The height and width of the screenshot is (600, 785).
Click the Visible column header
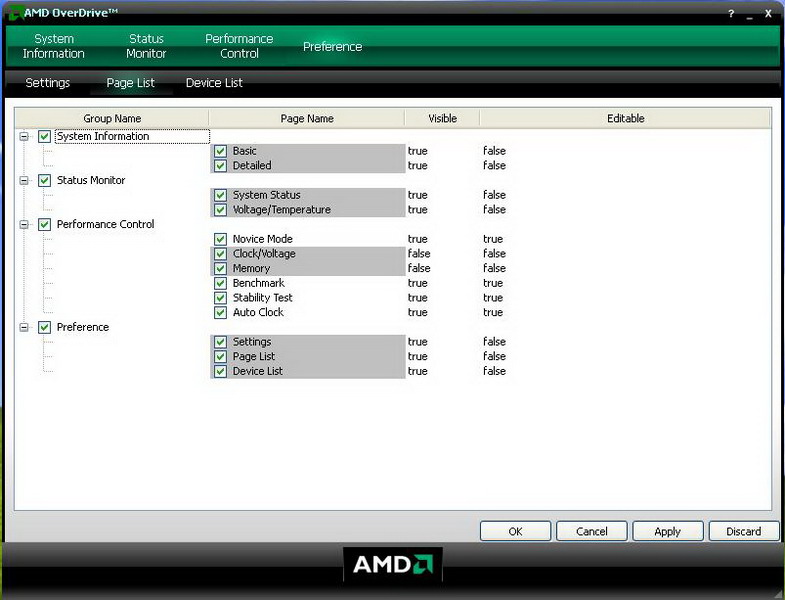pyautogui.click(x=443, y=119)
